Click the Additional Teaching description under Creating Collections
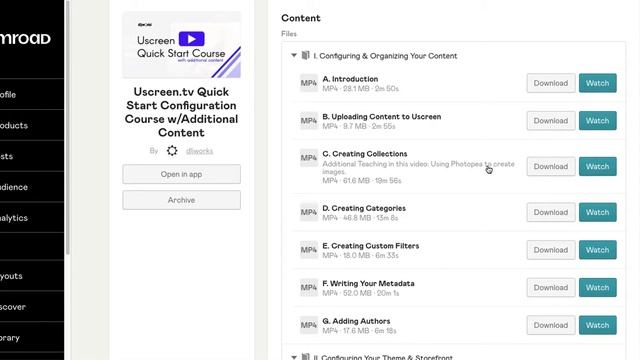 (418, 168)
